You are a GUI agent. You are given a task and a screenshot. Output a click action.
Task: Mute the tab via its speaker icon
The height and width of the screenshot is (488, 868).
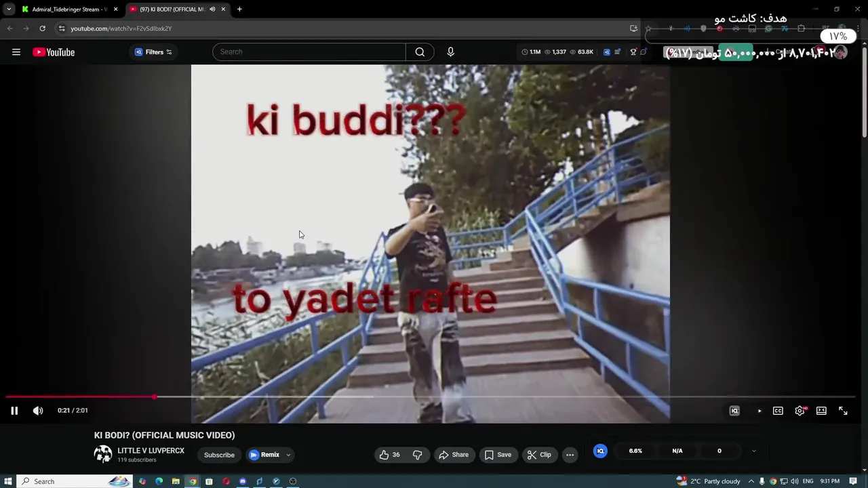[212, 9]
